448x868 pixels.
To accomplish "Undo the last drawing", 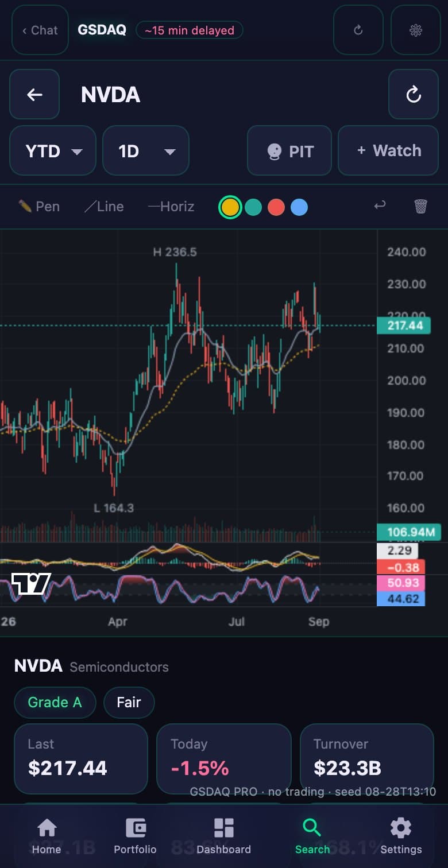I will 380,206.
